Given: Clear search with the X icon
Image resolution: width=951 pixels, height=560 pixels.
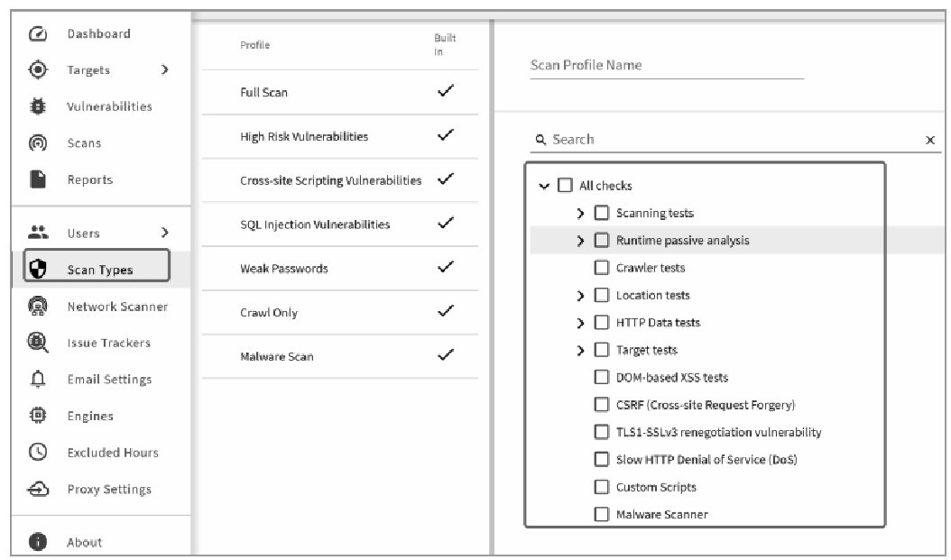Looking at the screenshot, I should pos(929,140).
